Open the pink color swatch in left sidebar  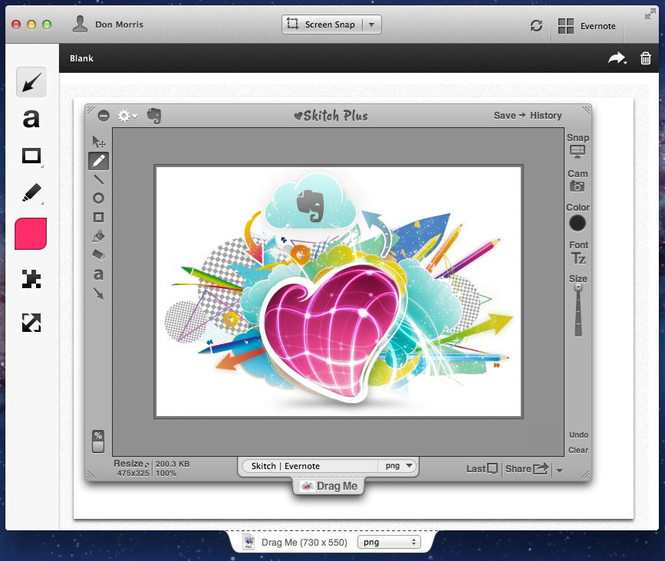click(31, 234)
